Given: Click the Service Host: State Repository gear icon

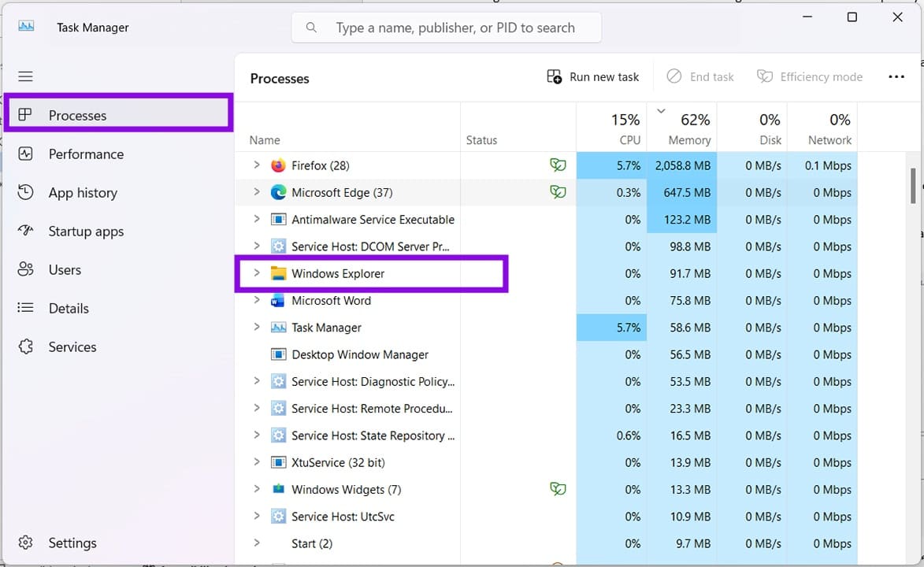Looking at the screenshot, I should (x=278, y=435).
